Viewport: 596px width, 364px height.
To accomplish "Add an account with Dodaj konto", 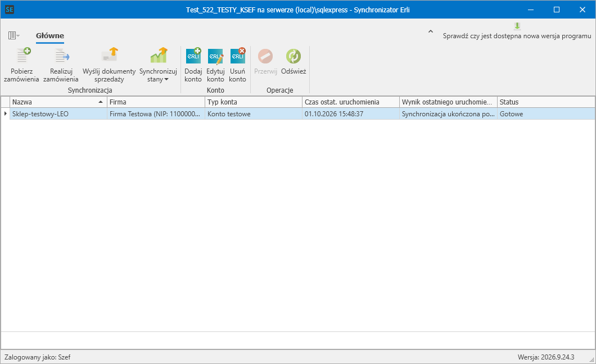I will click(x=193, y=65).
